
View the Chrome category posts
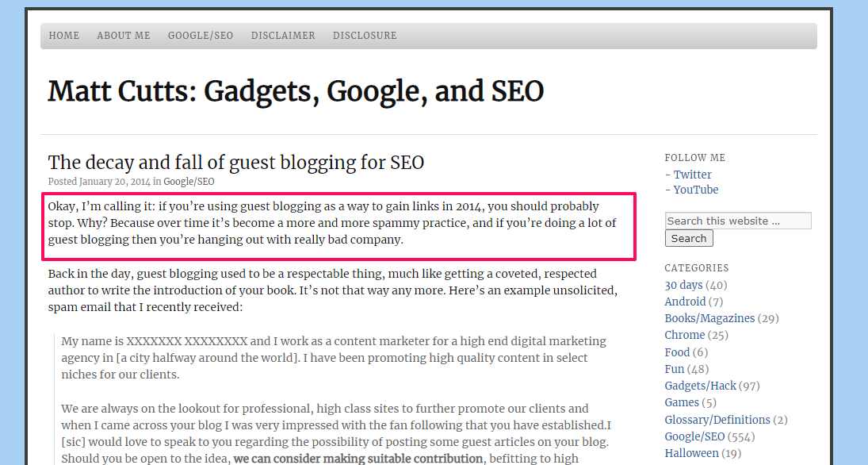point(685,335)
